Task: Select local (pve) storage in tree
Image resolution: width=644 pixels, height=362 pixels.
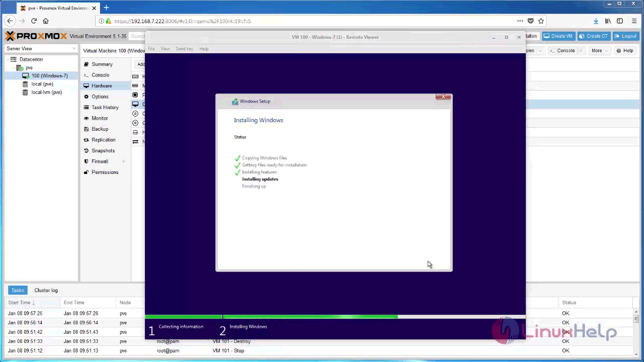Action: click(x=42, y=84)
